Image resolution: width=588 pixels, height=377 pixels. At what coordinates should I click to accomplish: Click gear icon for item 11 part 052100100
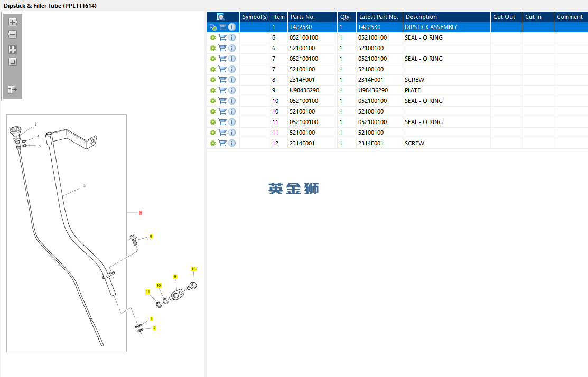(x=213, y=122)
